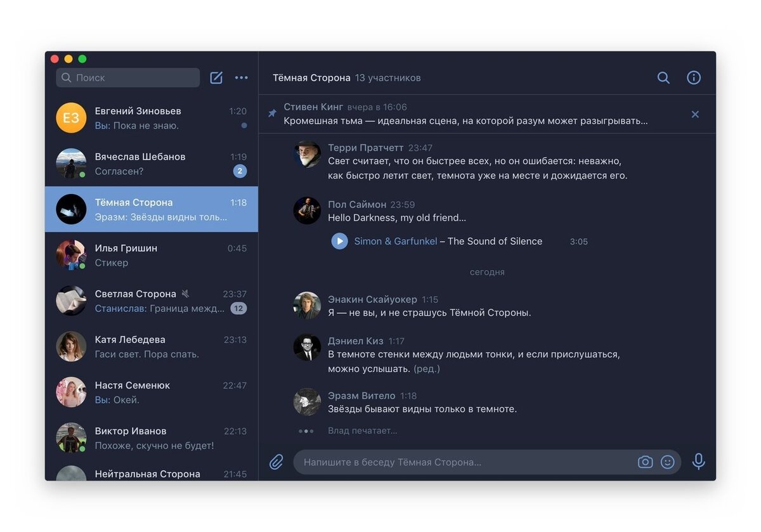
Task: Select message 'Hello Darkness, my old friend…'
Action: tap(397, 217)
